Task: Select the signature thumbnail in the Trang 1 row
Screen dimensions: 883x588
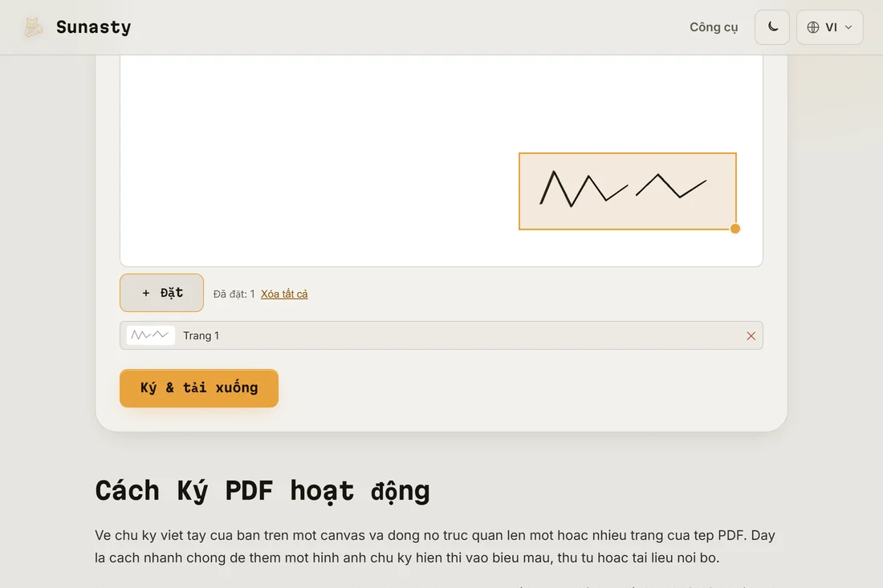Action: pyautogui.click(x=150, y=335)
